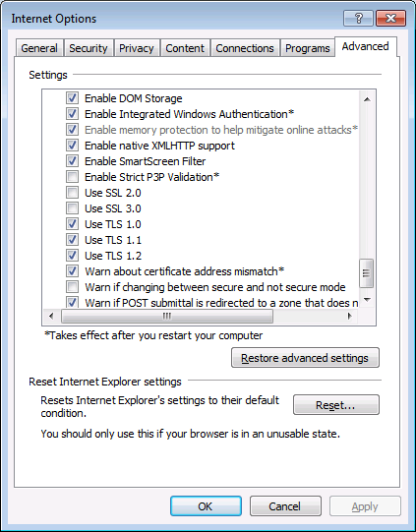This screenshot has height=532, width=416.
Task: Go to the Connections tab
Action: (245, 48)
